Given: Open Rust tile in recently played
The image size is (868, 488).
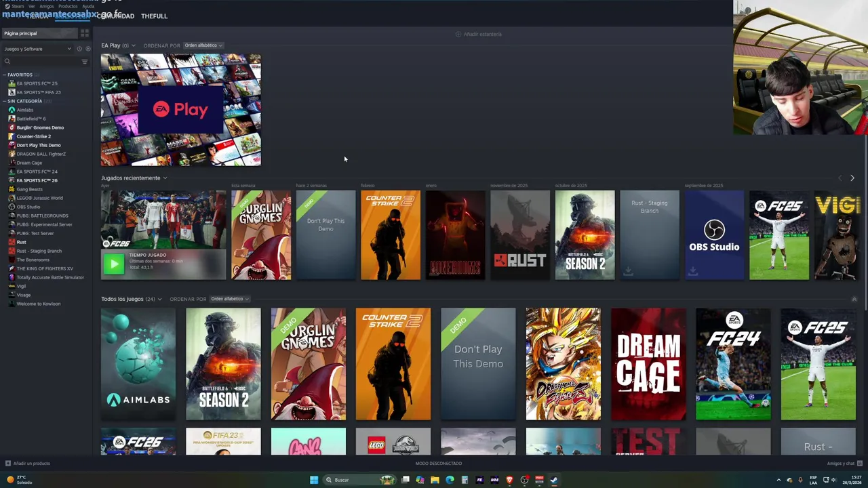Looking at the screenshot, I should coord(520,235).
